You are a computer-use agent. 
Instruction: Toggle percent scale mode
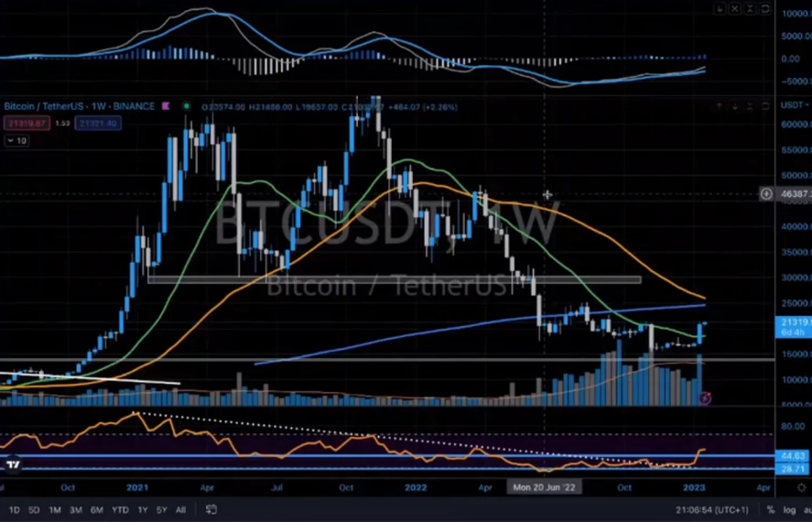[x=772, y=509]
